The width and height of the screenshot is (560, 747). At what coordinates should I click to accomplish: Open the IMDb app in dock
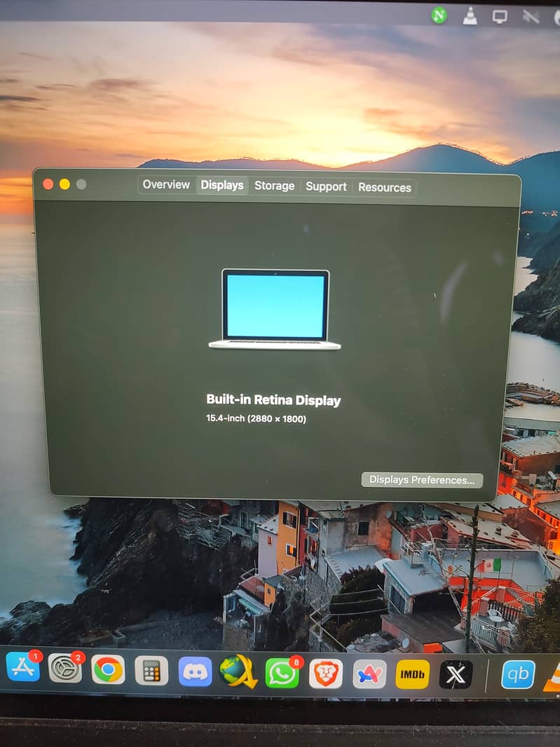tap(412, 674)
